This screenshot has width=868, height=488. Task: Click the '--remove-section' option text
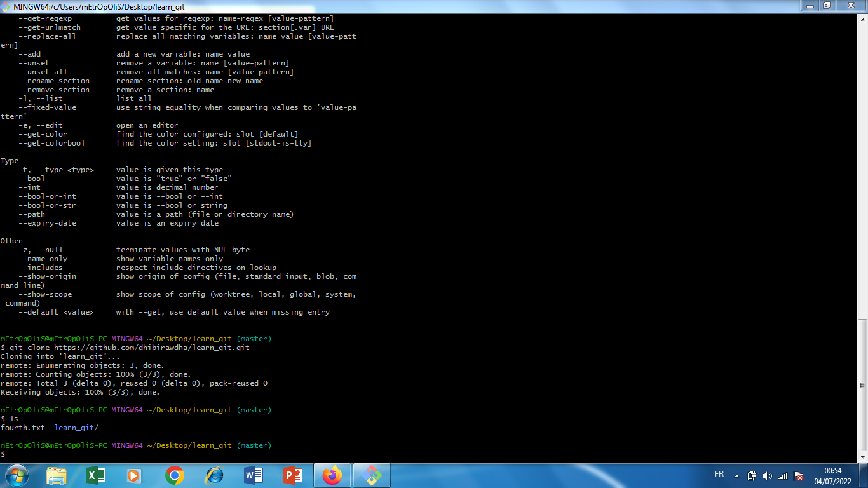tap(54, 90)
